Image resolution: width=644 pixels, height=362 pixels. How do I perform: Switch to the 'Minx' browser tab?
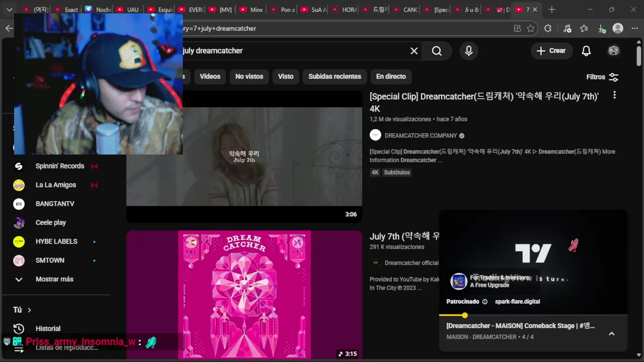tap(251, 10)
